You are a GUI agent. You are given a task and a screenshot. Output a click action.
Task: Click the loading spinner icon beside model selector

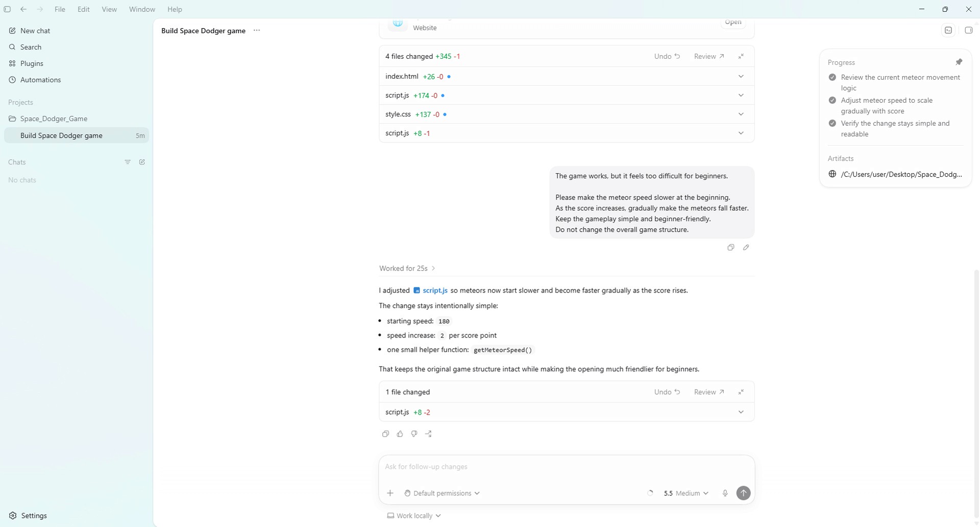[650, 493]
